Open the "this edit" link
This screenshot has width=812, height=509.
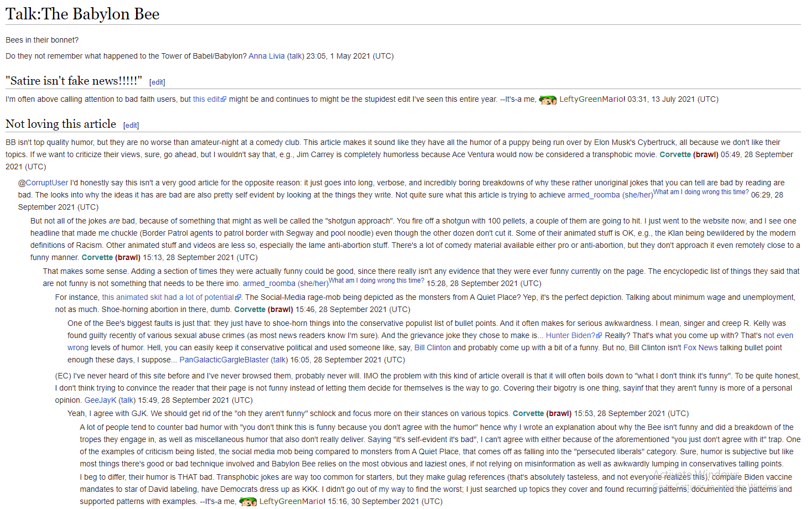pyautogui.click(x=206, y=99)
